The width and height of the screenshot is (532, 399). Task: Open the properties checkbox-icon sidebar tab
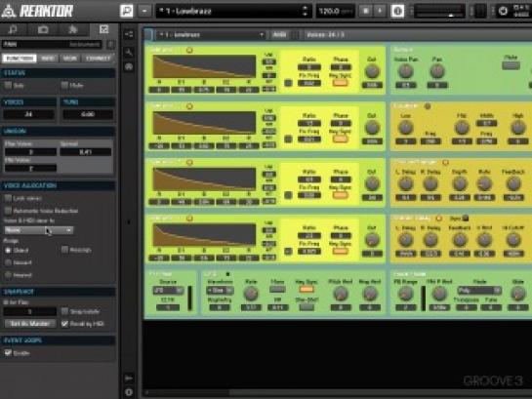(x=103, y=29)
